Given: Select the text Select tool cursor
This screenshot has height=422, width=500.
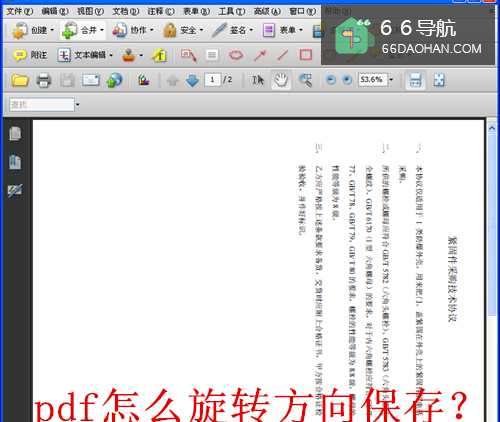Looking at the screenshot, I should 258,80.
